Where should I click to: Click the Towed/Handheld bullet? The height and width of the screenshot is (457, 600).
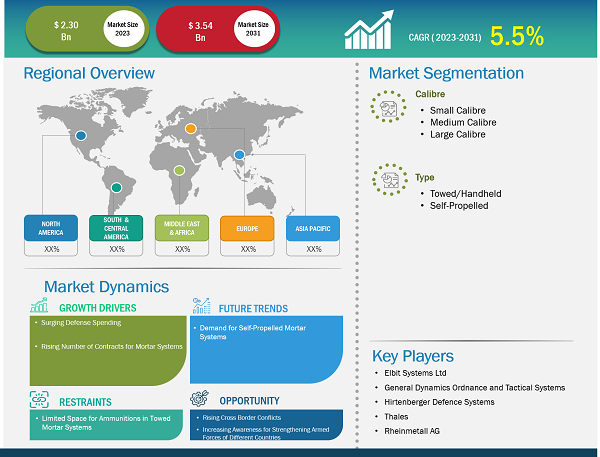click(x=465, y=194)
